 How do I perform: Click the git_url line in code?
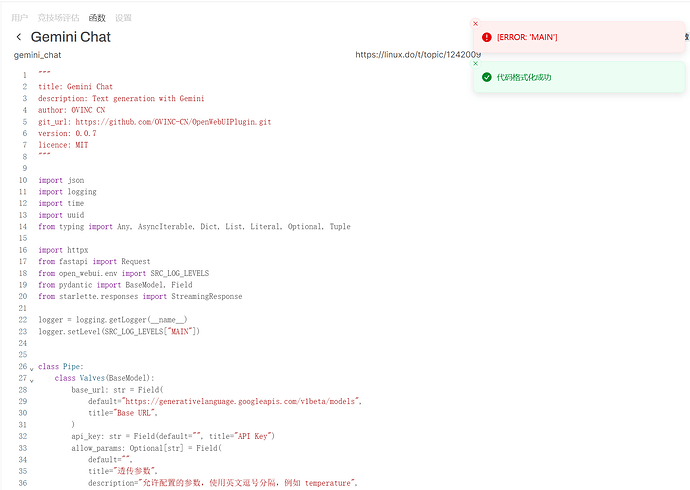[x=154, y=122]
